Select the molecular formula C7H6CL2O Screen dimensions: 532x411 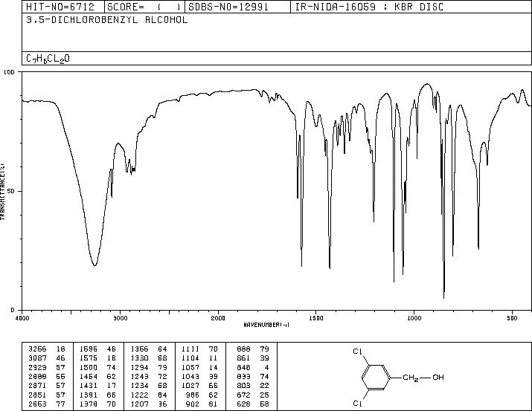point(48,59)
